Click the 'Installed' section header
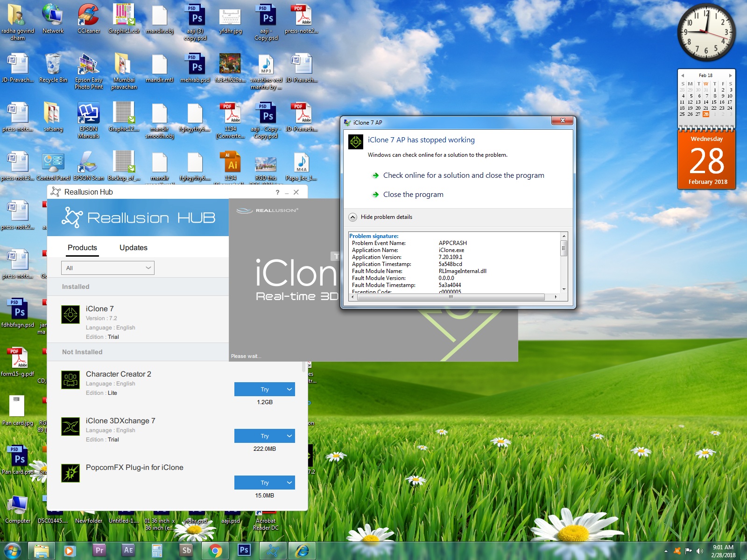This screenshot has height=560, width=747. point(76,287)
